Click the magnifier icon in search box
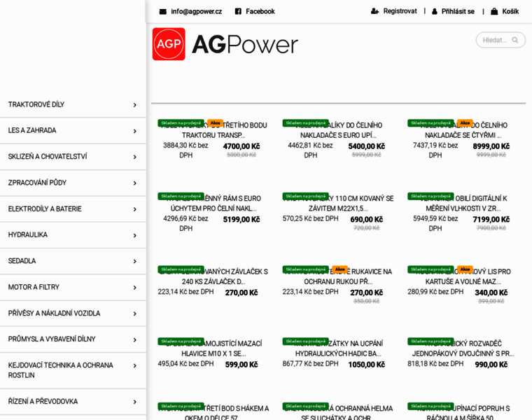 (515, 40)
